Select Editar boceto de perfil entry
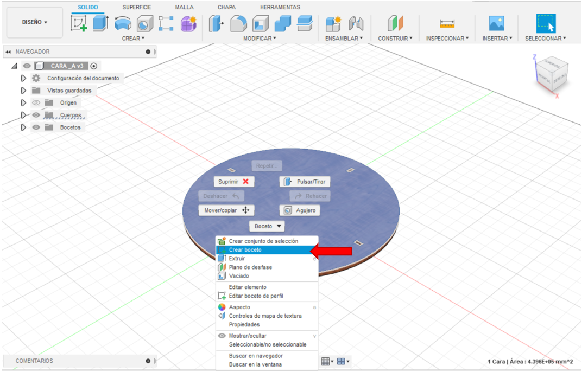Image resolution: width=588 pixels, height=372 pixels. [x=267, y=296]
